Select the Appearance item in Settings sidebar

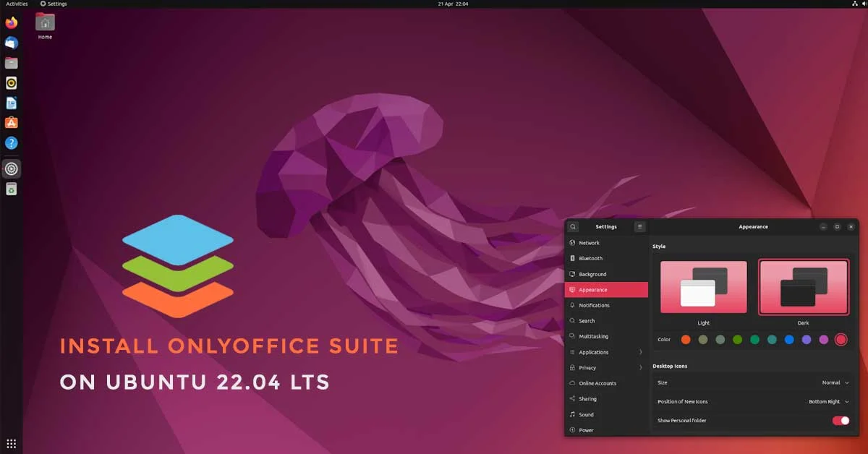[x=606, y=290]
